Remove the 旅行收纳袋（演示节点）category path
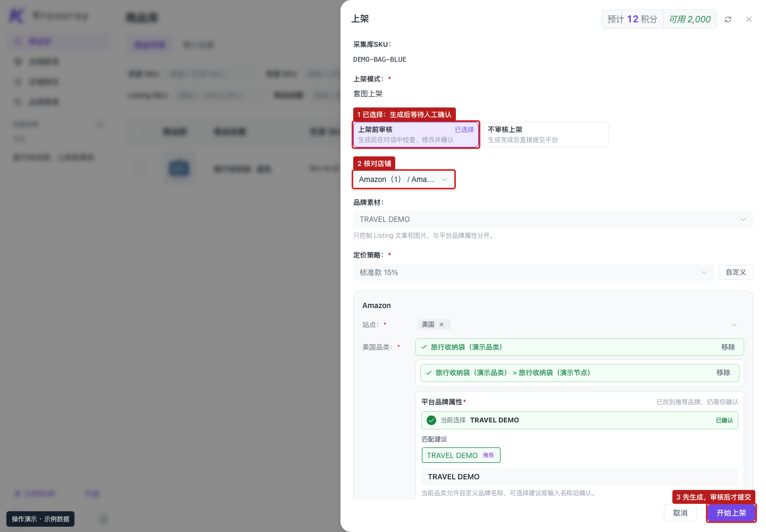This screenshot has width=766, height=532. coord(723,373)
